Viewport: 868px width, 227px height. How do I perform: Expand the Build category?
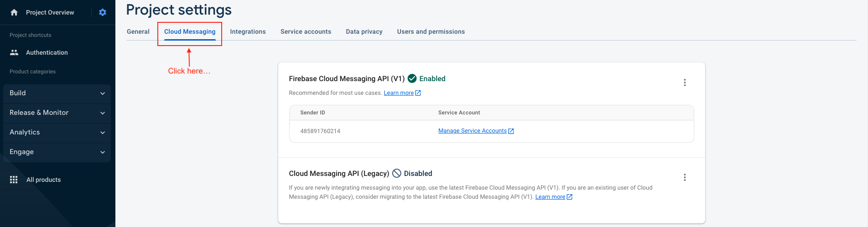click(57, 93)
